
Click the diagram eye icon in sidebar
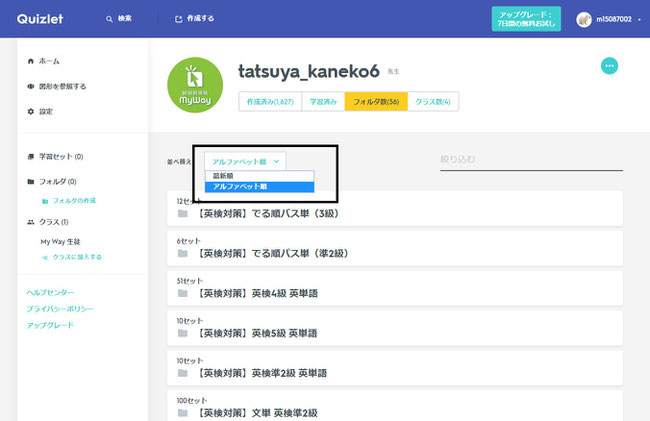(x=31, y=86)
